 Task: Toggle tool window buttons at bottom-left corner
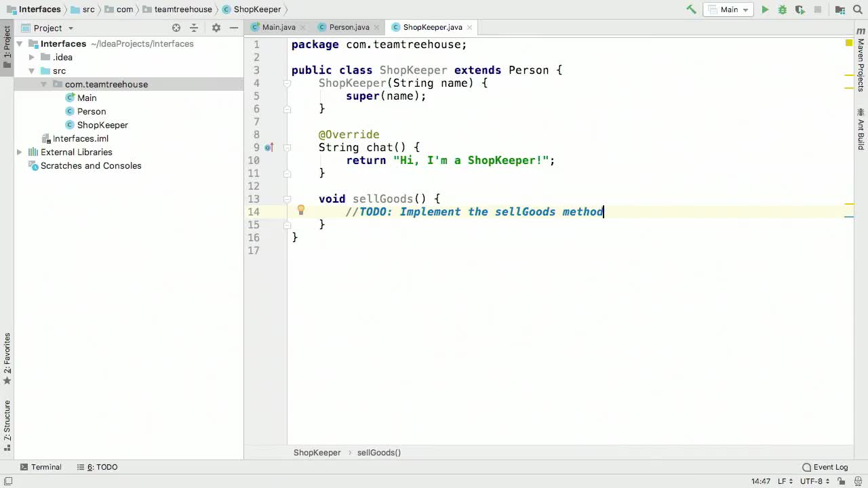pyautogui.click(x=7, y=481)
